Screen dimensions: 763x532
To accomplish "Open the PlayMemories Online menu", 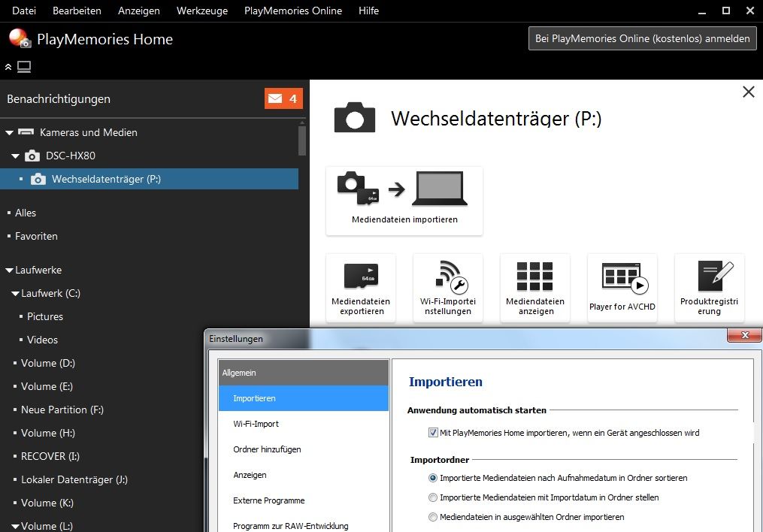I will pos(292,11).
